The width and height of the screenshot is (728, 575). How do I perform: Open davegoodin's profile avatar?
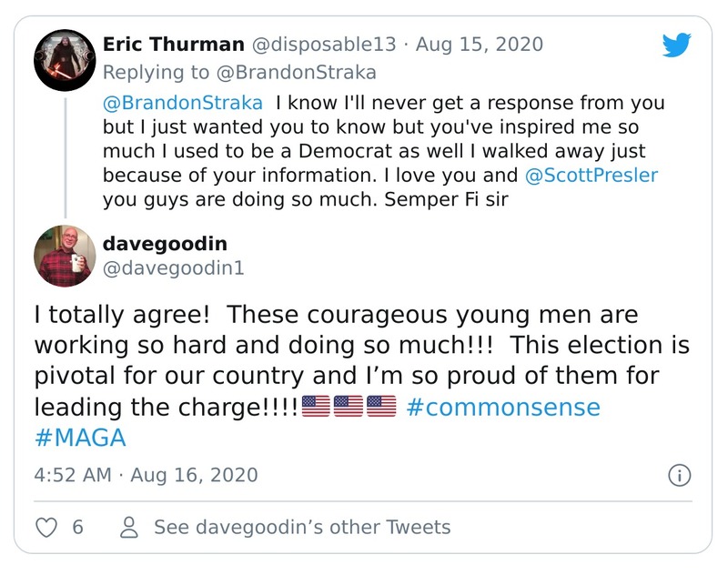[65, 256]
